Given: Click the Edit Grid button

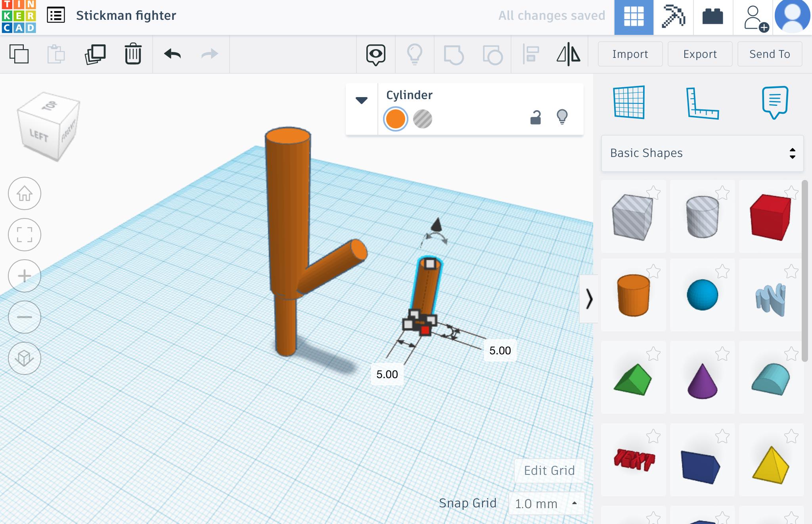Looking at the screenshot, I should (x=549, y=470).
